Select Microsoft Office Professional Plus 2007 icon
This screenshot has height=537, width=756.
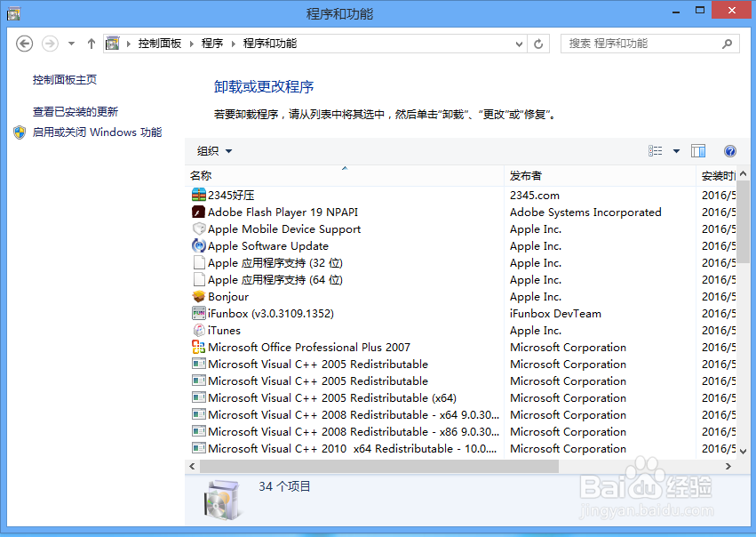pos(199,347)
